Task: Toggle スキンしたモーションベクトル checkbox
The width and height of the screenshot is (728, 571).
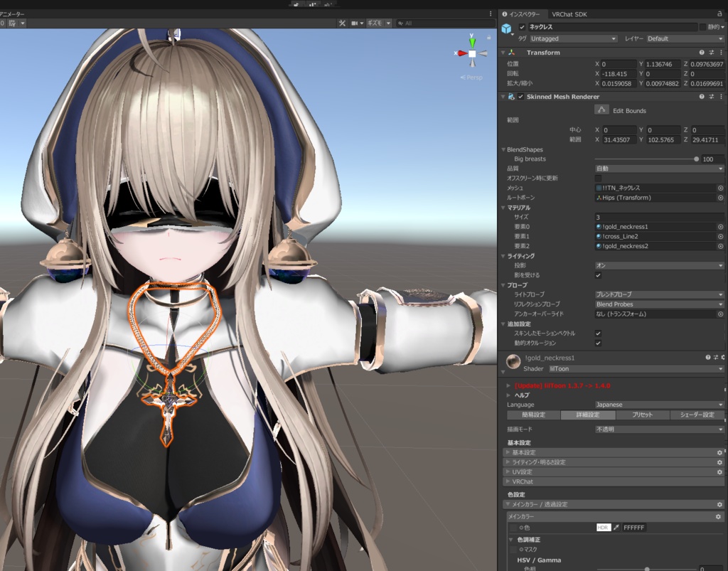Action: coord(598,333)
